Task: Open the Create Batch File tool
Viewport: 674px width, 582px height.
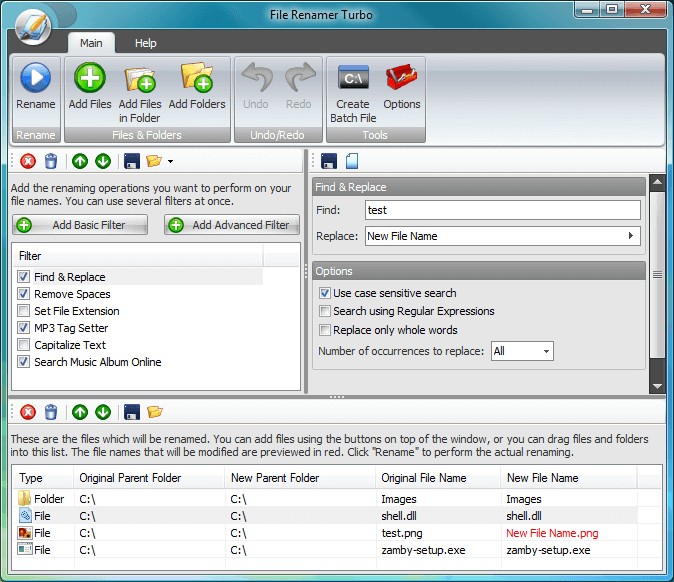Action: click(353, 78)
